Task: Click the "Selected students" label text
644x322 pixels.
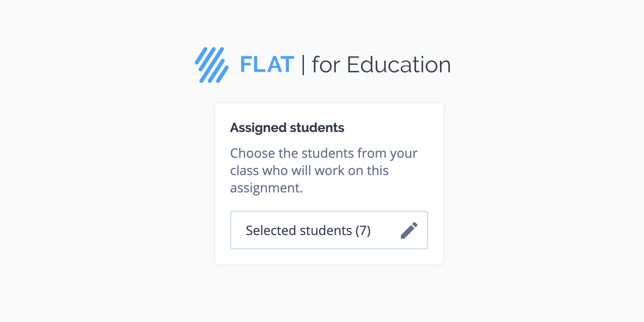Action: point(299,231)
